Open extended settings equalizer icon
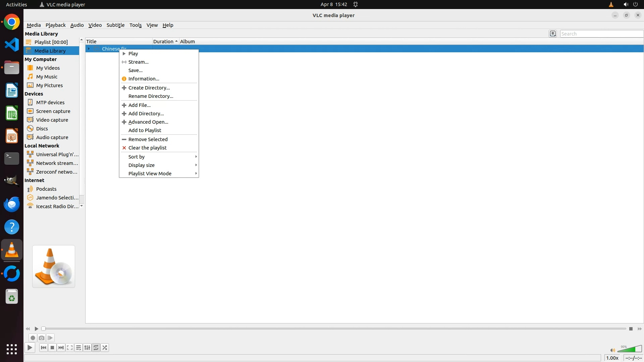The height and width of the screenshot is (362, 644). click(87, 348)
